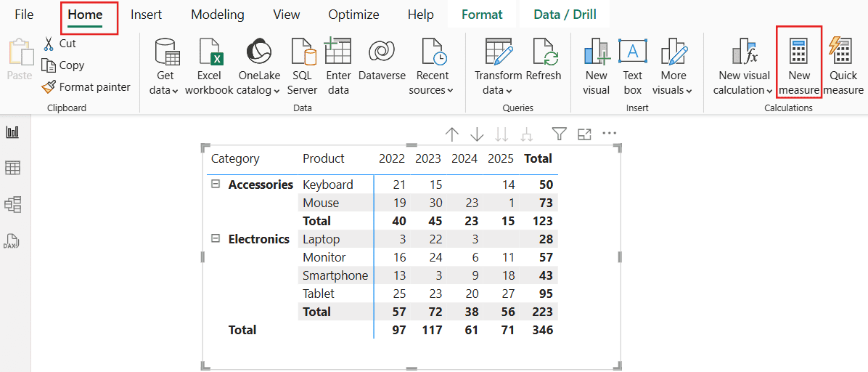Open OneLake catalog dropdown

pos(259,67)
